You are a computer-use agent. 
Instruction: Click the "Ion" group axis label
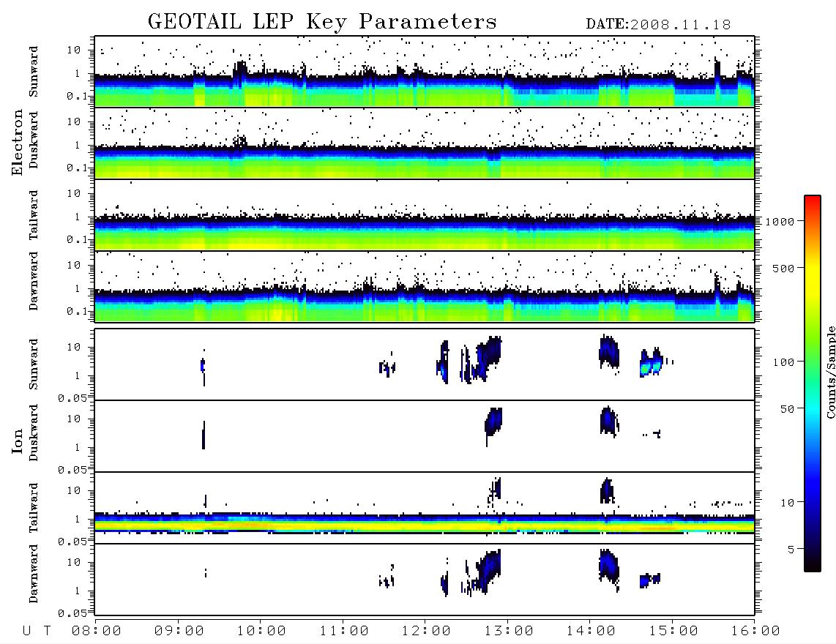tap(17, 441)
